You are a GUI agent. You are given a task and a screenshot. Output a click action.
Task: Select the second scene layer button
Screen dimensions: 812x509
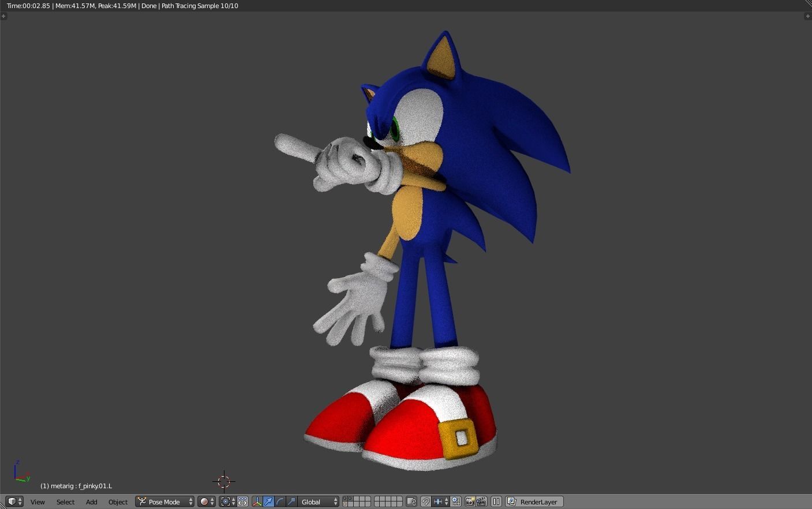click(350, 499)
